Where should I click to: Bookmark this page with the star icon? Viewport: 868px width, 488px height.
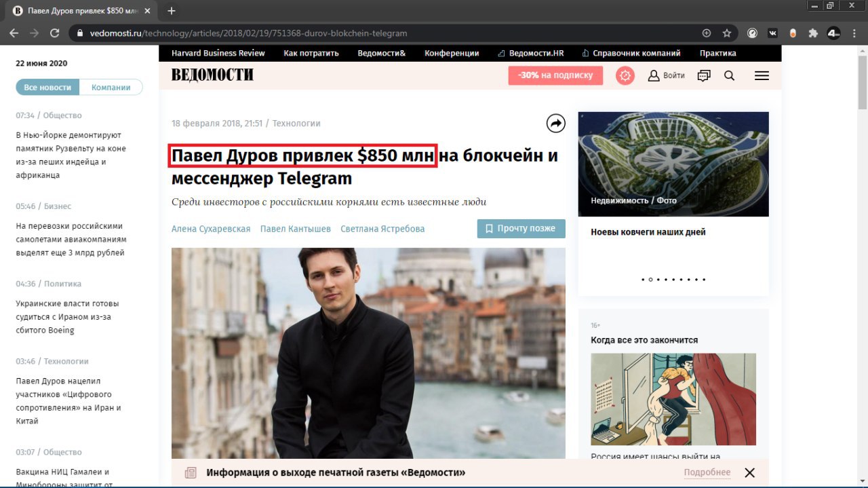[727, 33]
